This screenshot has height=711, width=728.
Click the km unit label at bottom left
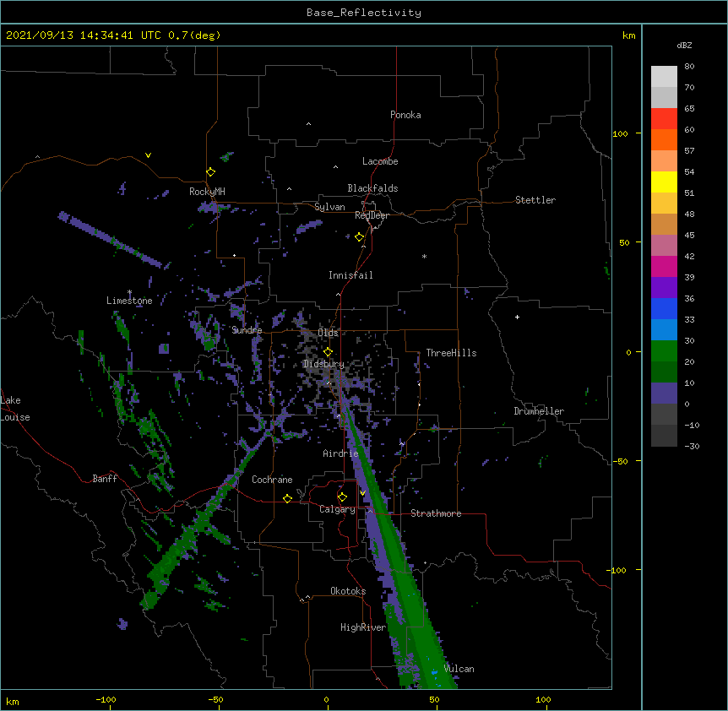pos(13,701)
